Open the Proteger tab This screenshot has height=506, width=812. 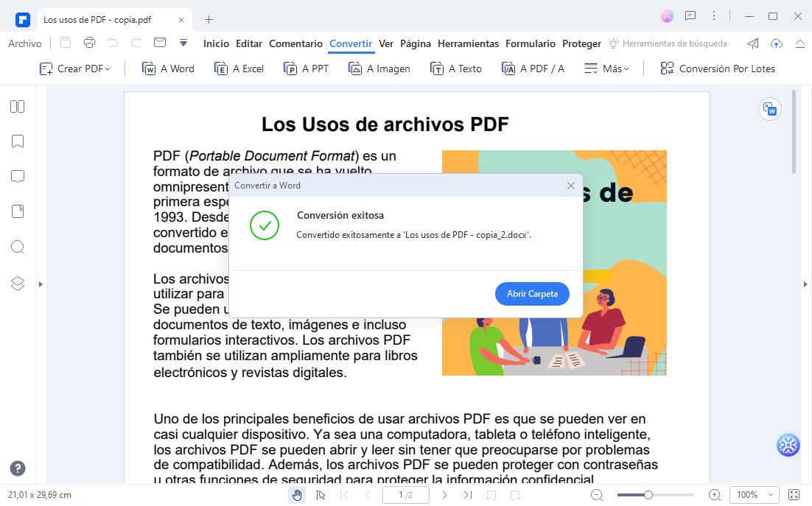point(581,43)
